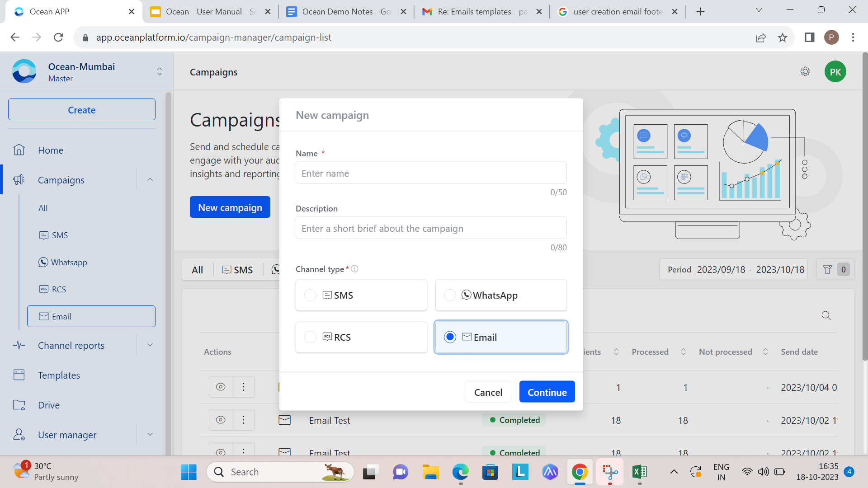Open Email campaigns in sidebar

tap(91, 316)
